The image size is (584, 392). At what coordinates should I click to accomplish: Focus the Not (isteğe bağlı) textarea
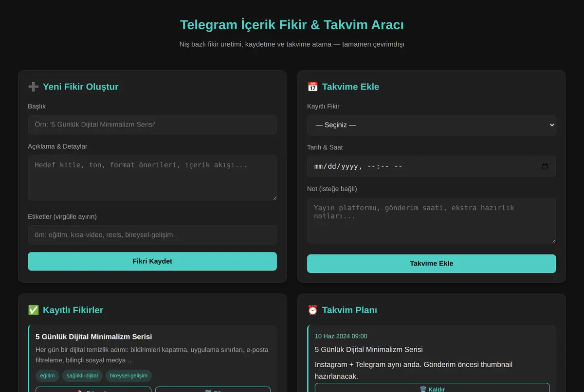pos(431,220)
